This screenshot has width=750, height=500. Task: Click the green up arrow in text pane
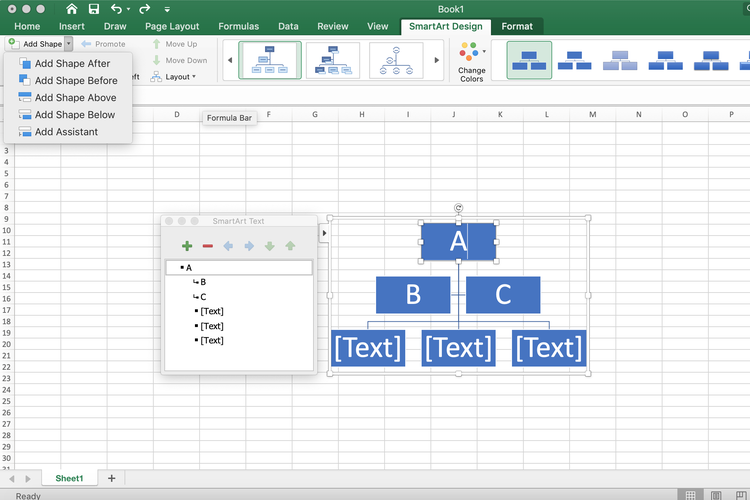[290, 246]
